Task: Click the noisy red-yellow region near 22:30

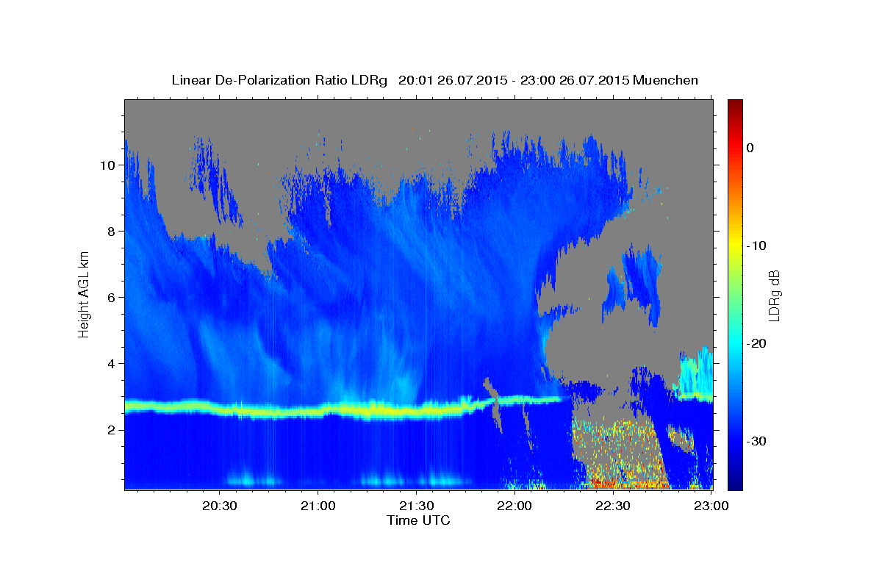Action: (614, 456)
